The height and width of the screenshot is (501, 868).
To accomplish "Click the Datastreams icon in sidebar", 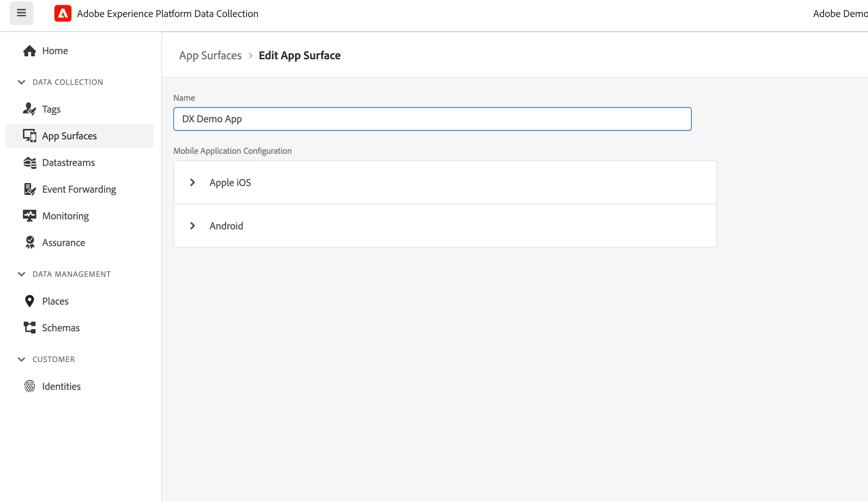I will [30, 163].
